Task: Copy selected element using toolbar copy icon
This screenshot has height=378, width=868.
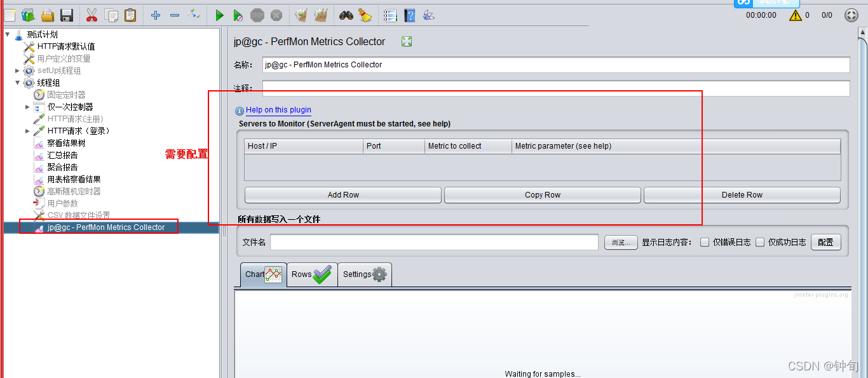Action: click(x=111, y=15)
